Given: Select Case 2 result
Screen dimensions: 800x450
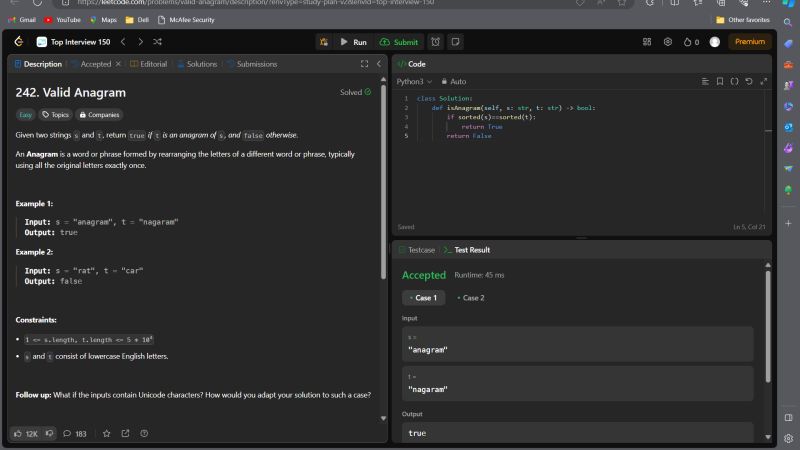Looking at the screenshot, I should pos(471,298).
